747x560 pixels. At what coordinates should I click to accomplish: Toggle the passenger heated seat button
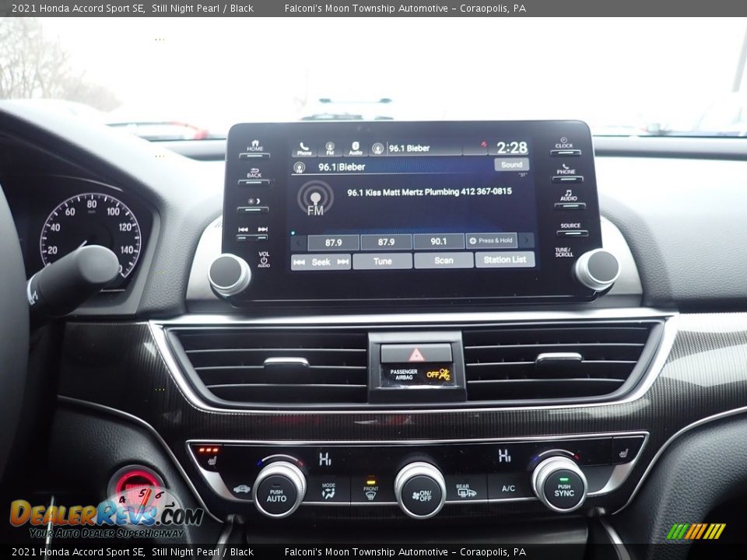click(622, 453)
